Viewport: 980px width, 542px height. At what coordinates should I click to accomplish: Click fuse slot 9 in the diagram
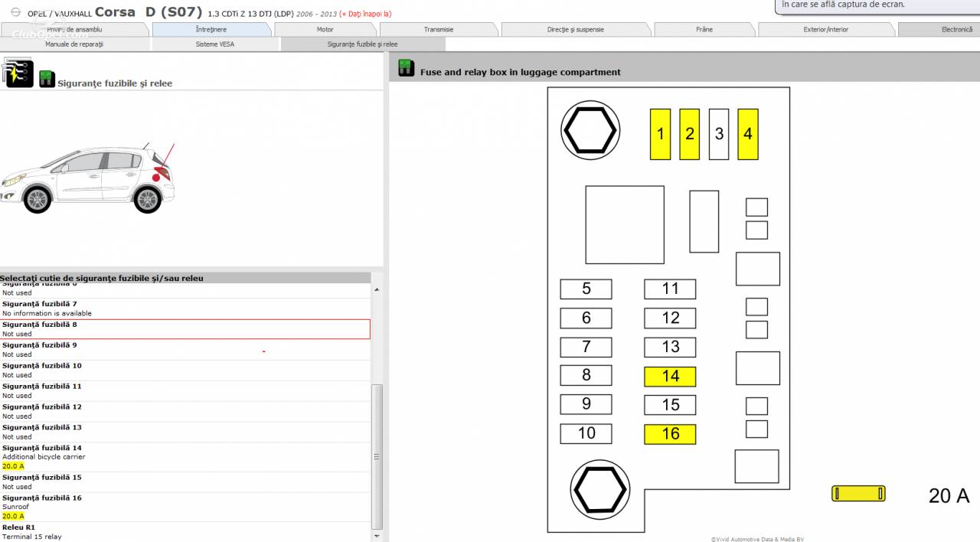(x=586, y=404)
